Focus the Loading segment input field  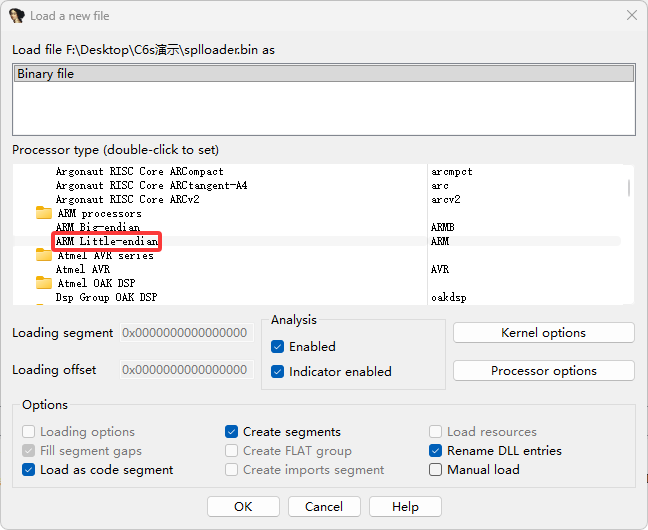point(187,333)
